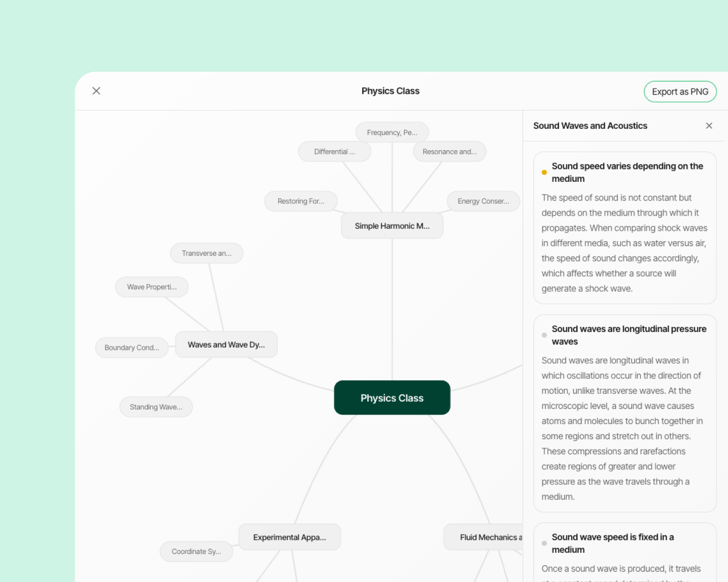The image size is (728, 582).
Task: Open the Boundary Cond... subtopic node
Action: (x=132, y=348)
